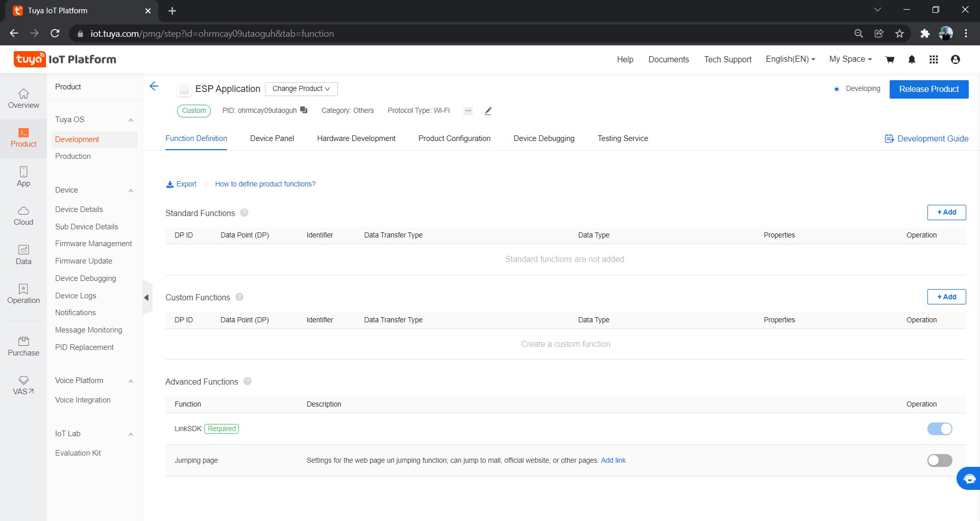Toggle the LinkSDK switch
Screen dimensions: 980x521
tap(940, 429)
